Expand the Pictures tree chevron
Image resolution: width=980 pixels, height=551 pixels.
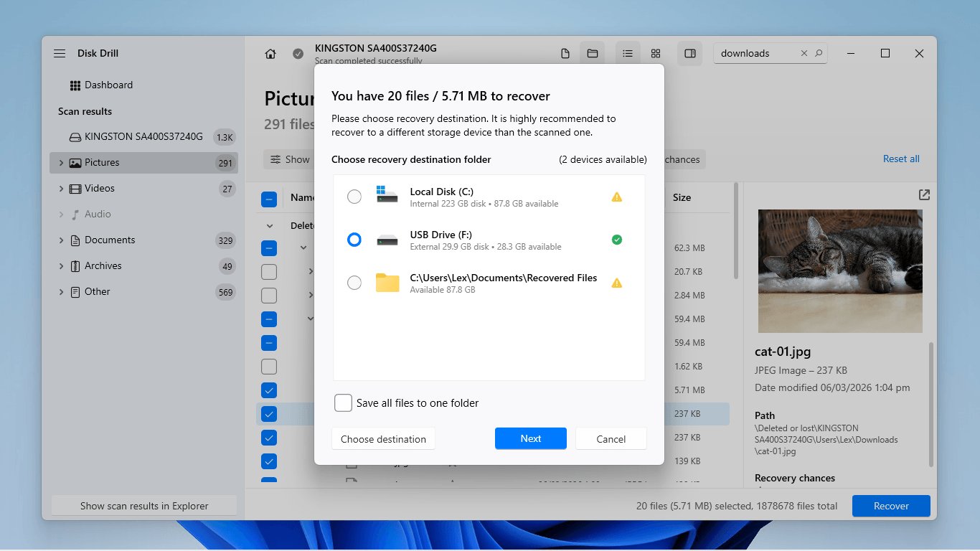61,163
